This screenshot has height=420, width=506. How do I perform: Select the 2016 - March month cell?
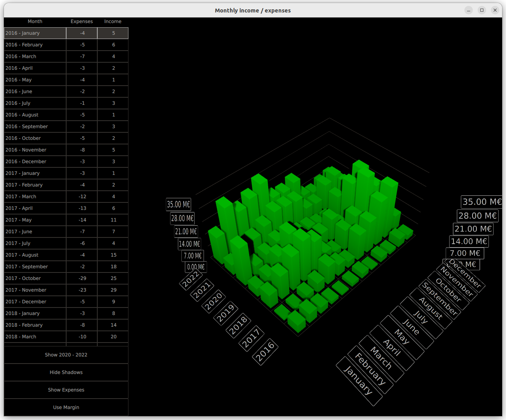(x=35, y=56)
